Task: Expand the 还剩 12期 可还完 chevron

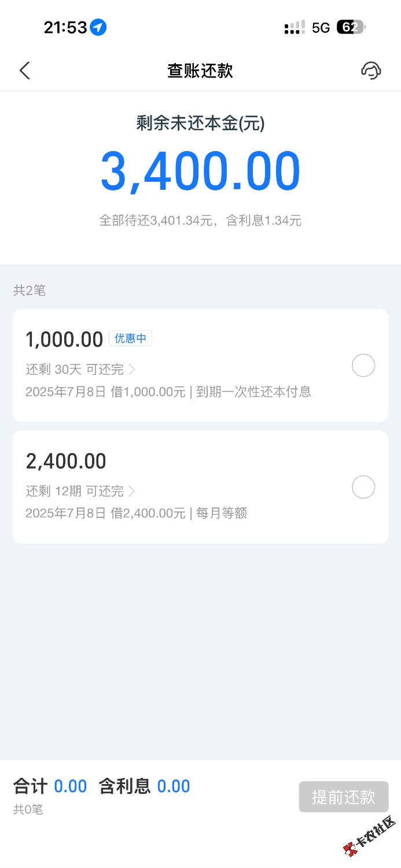Action: 131,491
